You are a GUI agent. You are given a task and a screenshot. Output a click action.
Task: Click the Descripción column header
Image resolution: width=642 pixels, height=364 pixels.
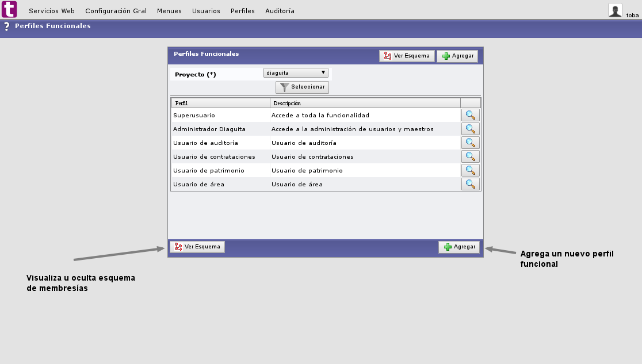288,102
